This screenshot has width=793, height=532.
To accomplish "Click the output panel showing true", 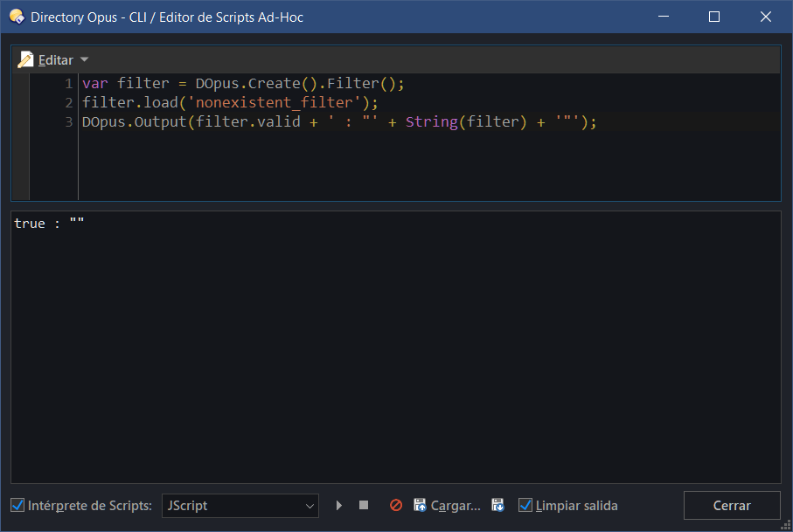I will (x=396, y=347).
